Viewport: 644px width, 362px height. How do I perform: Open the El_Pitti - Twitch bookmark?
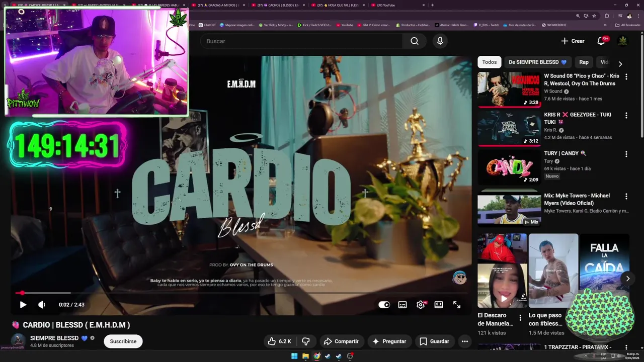coord(487,25)
